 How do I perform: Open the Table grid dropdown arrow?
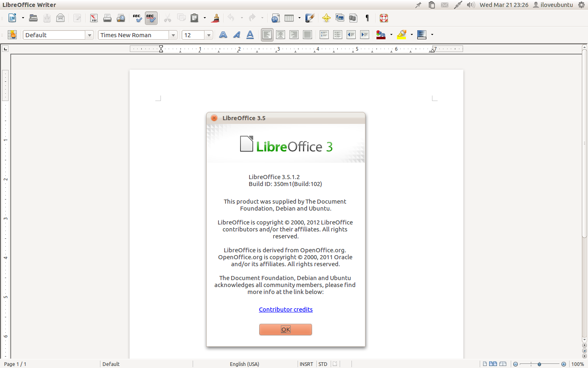coord(299,18)
